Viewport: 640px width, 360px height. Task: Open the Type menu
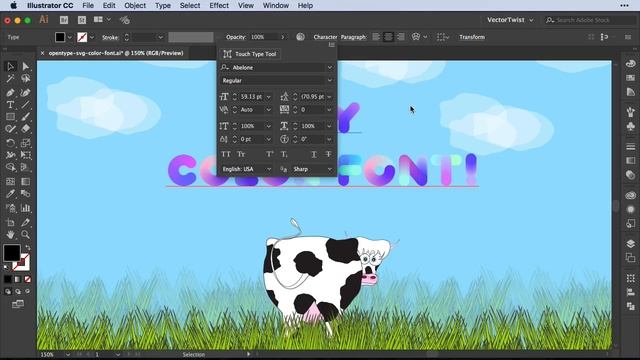163,5
